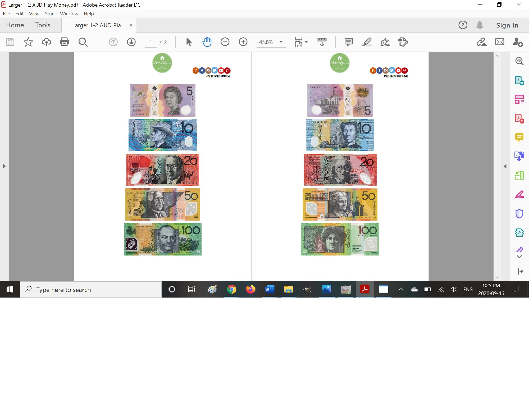Open the Find text search
The image size is (529, 420).
(83, 42)
